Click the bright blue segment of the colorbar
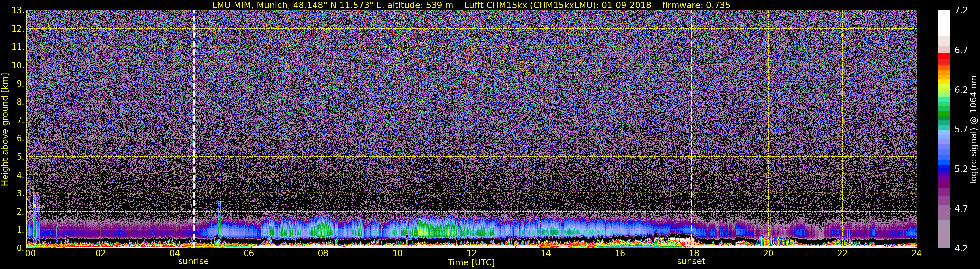The width and height of the screenshot is (980, 269). [x=944, y=163]
